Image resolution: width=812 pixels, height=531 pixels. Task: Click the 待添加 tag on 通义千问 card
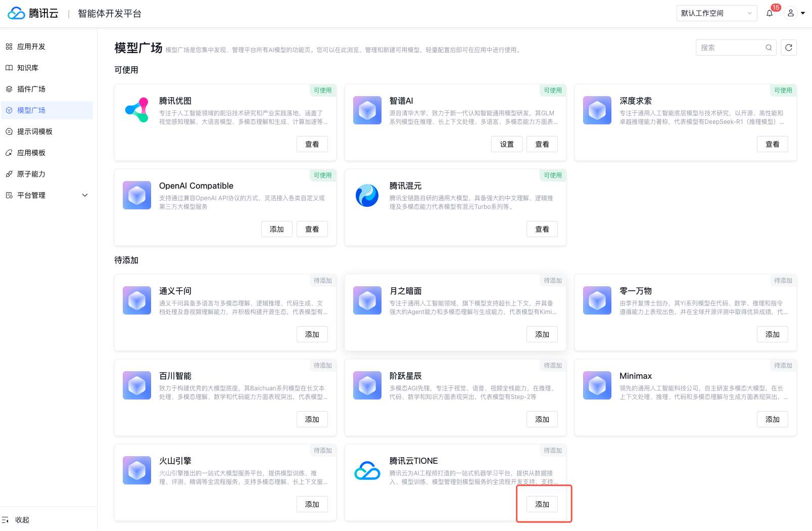click(323, 281)
